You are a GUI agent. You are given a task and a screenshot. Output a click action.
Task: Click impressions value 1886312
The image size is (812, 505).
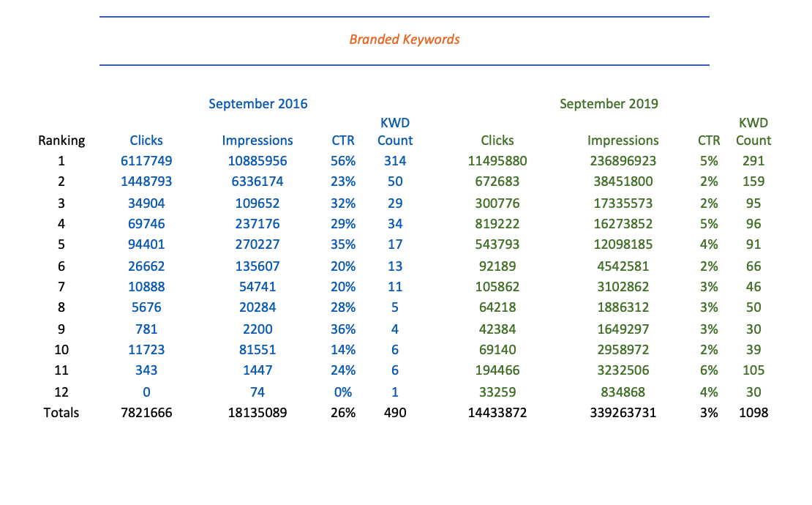pos(623,307)
